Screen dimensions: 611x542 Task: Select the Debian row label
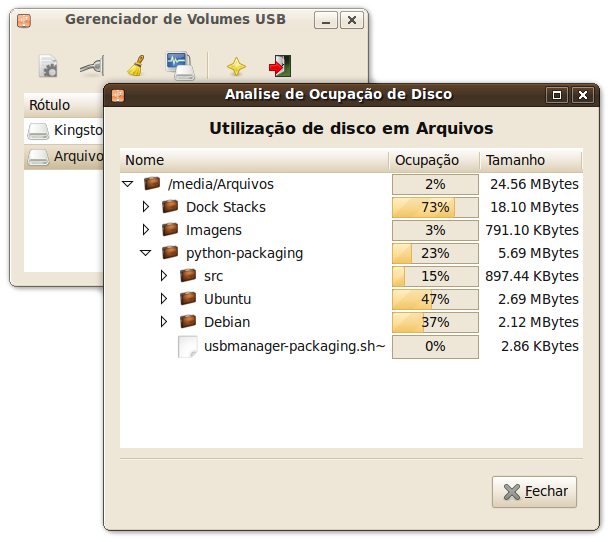(x=227, y=322)
